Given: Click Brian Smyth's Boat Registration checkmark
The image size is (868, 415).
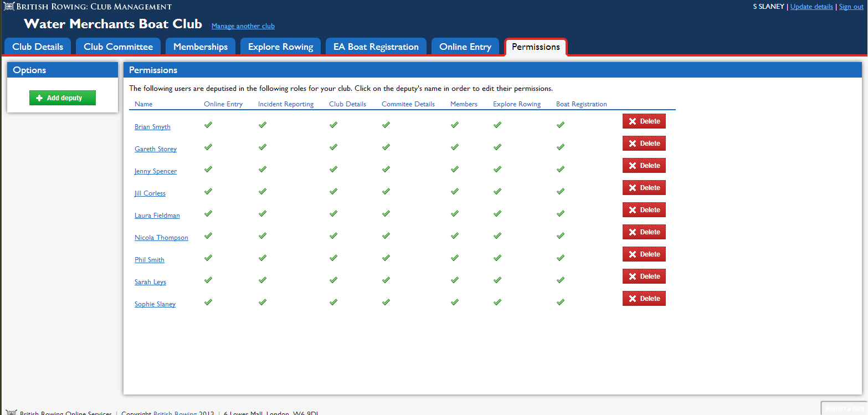Looking at the screenshot, I should [x=561, y=125].
